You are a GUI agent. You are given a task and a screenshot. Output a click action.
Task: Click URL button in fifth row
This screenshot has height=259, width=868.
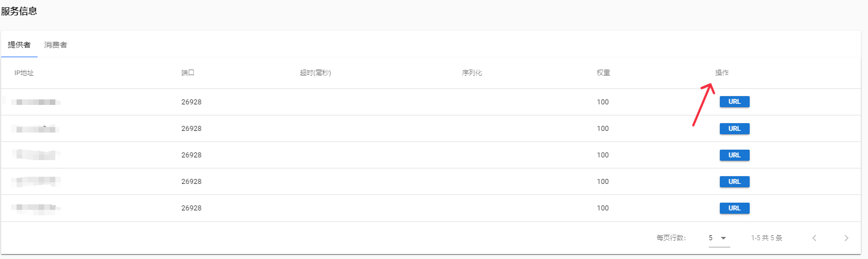point(734,208)
